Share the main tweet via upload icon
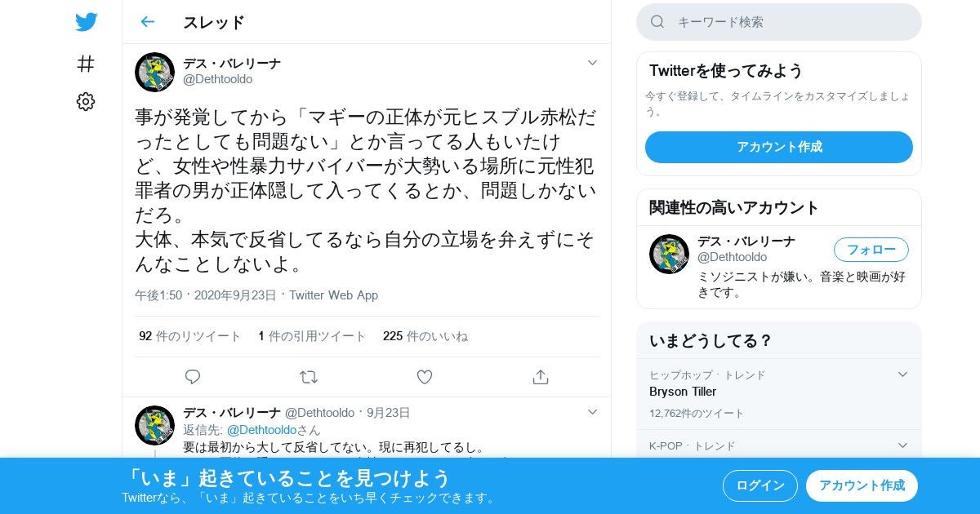 tap(540, 377)
